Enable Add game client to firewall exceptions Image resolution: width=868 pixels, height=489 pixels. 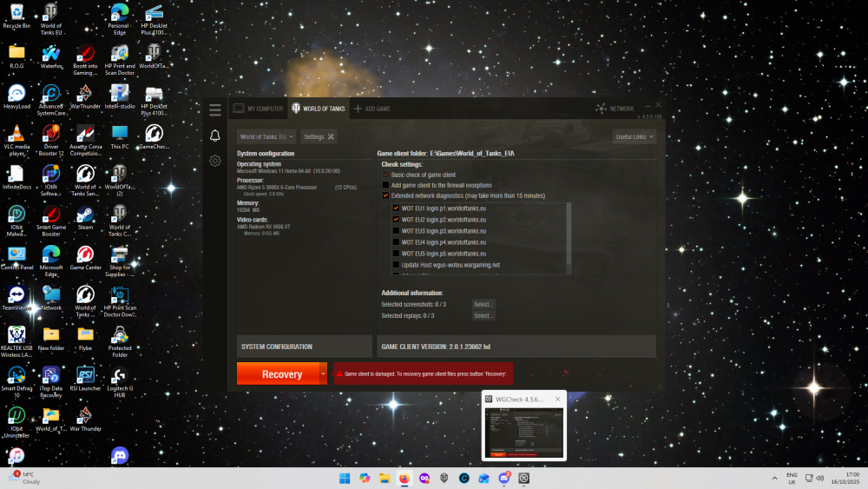point(386,185)
